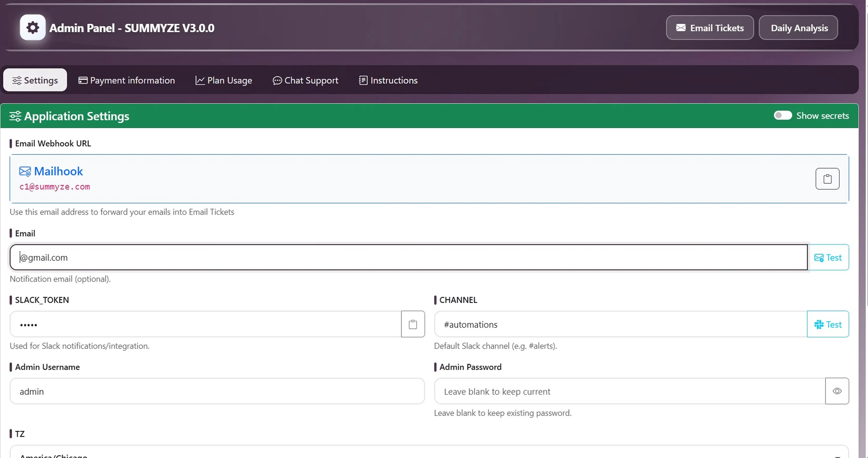Run the Slack channel Test
The height and width of the screenshot is (458, 868).
pyautogui.click(x=828, y=324)
